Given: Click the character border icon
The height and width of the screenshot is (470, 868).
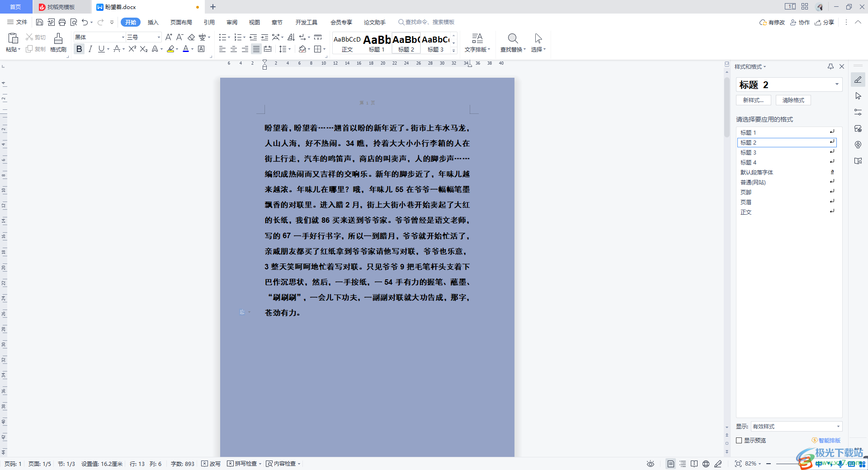Looking at the screenshot, I should 201,49.
